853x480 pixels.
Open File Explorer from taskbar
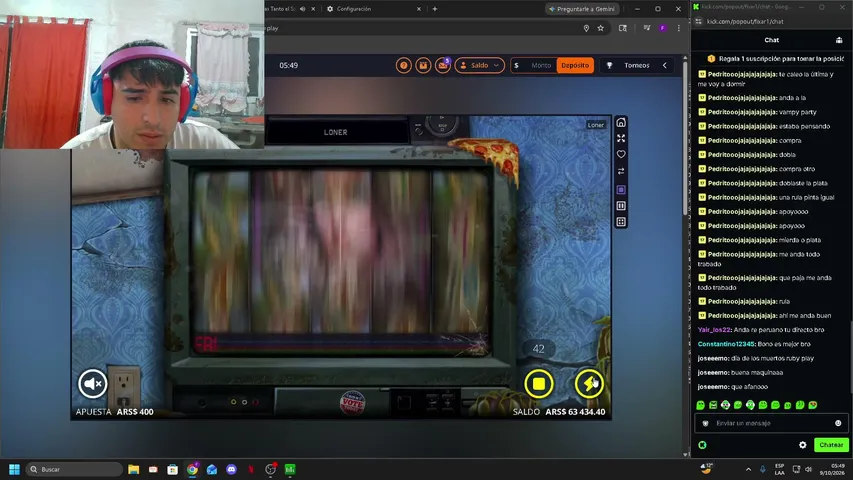tap(133, 469)
